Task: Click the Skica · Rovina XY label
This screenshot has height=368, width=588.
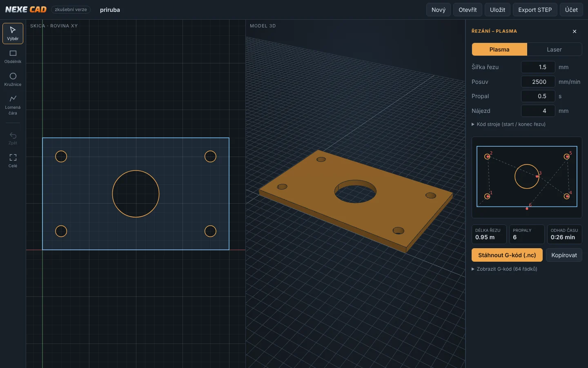Action: [54, 26]
